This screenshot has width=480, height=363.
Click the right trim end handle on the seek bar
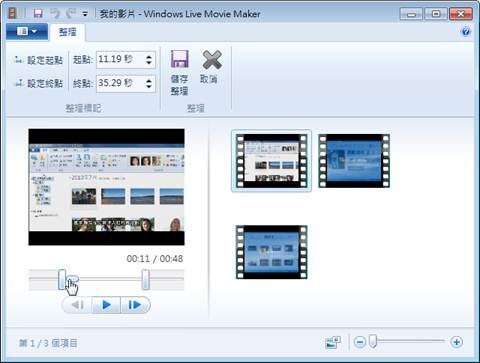pos(145,279)
